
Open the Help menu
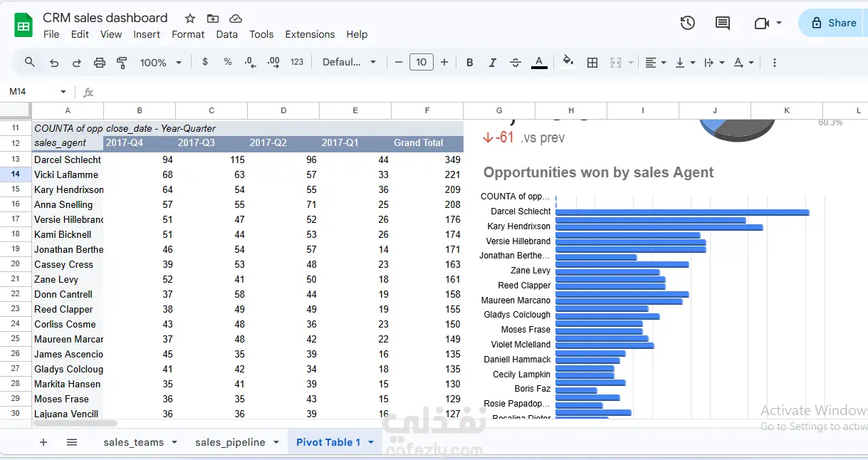click(x=357, y=34)
